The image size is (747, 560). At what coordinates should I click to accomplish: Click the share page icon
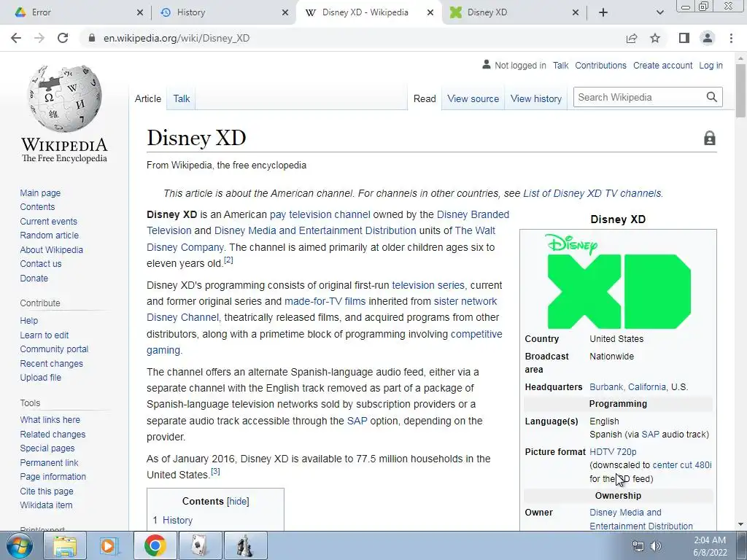[x=632, y=38]
